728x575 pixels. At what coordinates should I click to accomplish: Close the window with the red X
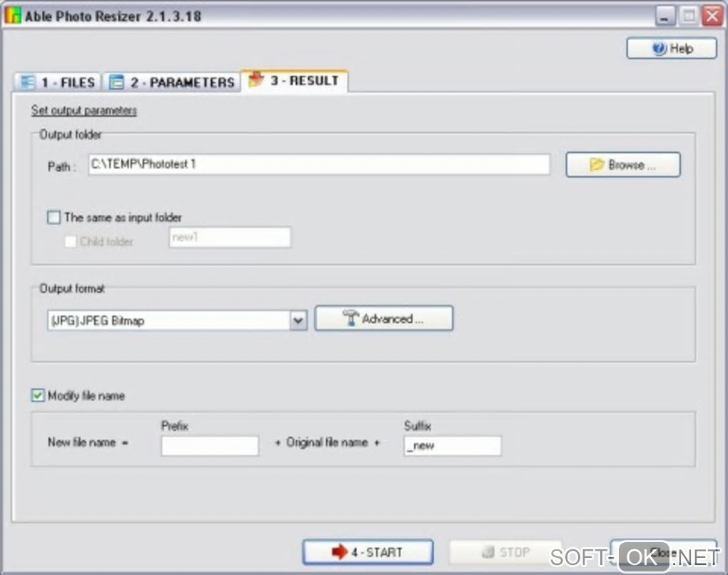coord(713,16)
